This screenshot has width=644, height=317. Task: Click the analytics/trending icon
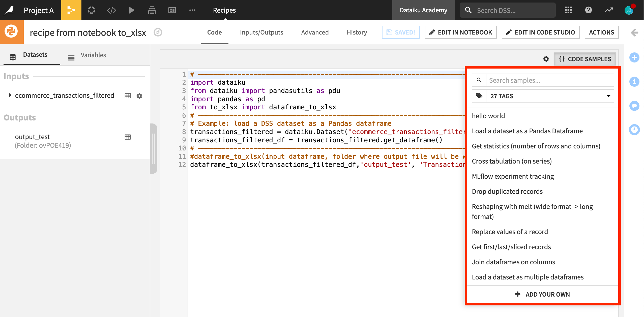tap(609, 10)
